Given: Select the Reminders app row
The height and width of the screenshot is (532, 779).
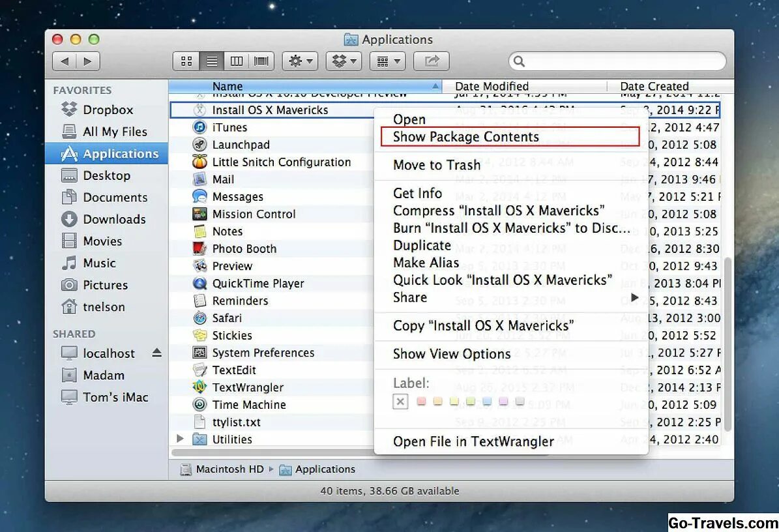Looking at the screenshot, I should (271, 301).
